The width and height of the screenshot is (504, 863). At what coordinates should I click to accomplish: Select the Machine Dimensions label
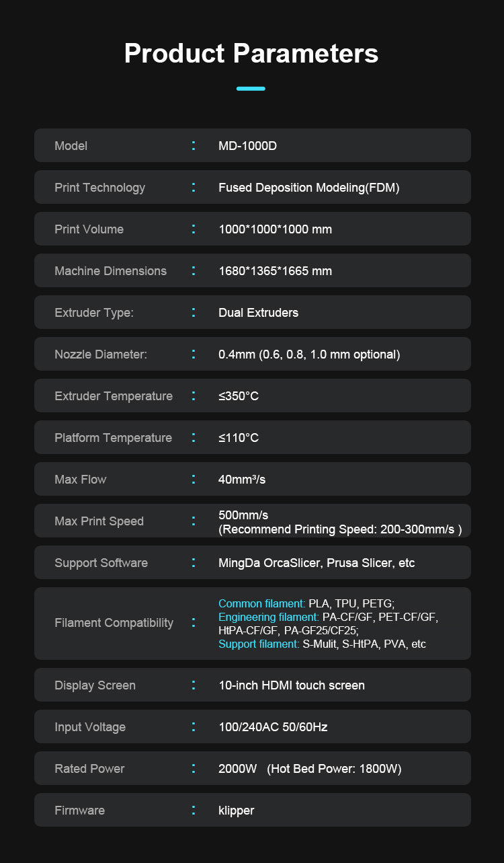[110, 271]
